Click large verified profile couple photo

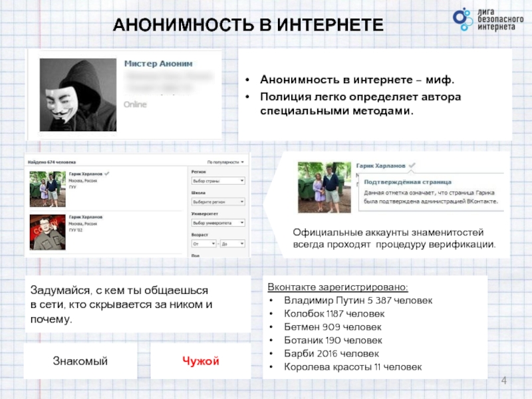[325, 188]
